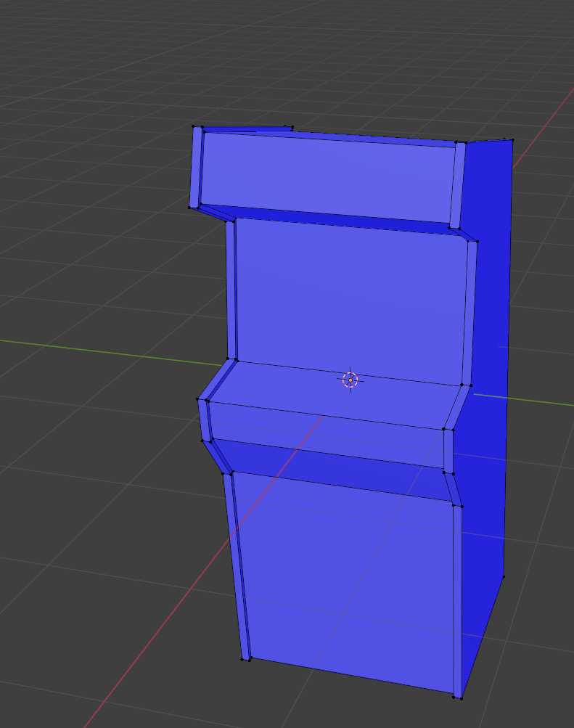Select the recessed face under control panel

[x=334, y=468]
